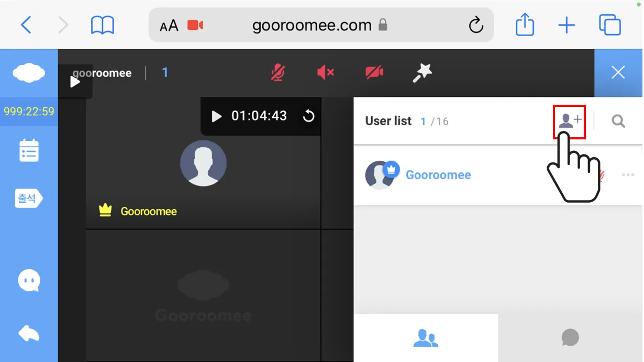Go back using Safari's back arrow
Image resolution: width=644 pixels, height=362 pixels.
click(x=26, y=25)
